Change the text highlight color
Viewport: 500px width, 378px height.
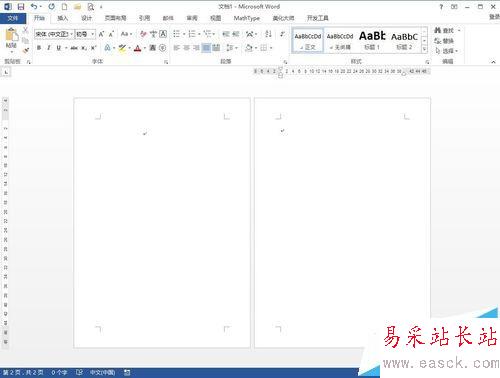click(x=122, y=48)
